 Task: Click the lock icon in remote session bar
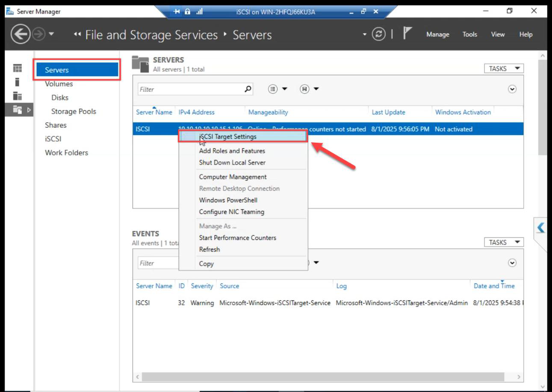click(x=187, y=12)
